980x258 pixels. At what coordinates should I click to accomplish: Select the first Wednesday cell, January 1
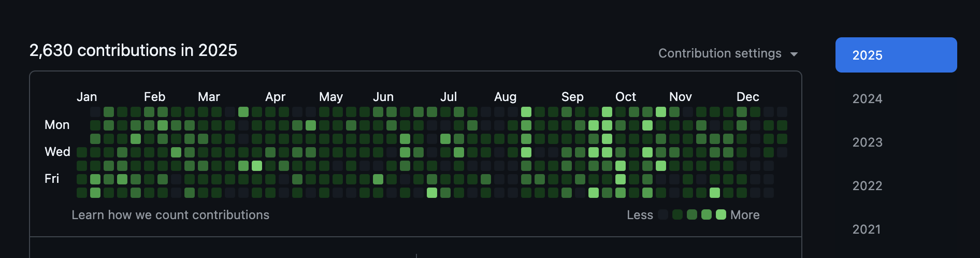pyautogui.click(x=82, y=152)
